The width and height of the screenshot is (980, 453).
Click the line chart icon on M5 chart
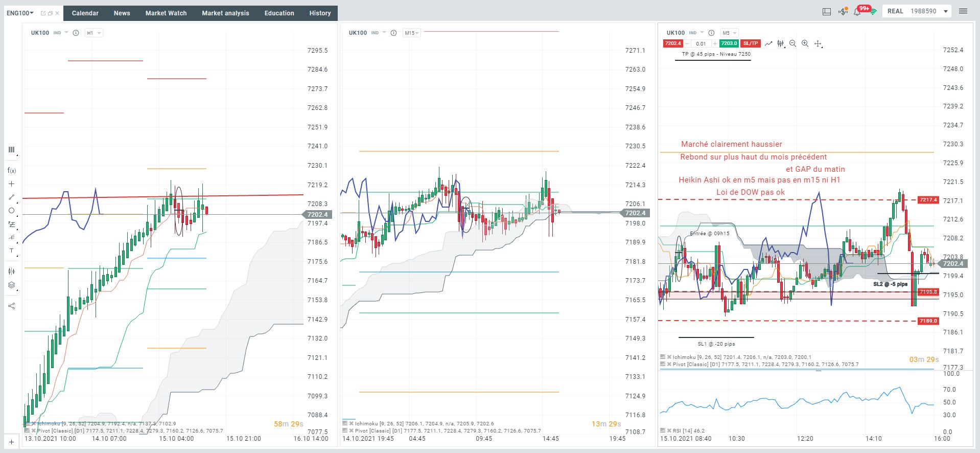tap(768, 43)
